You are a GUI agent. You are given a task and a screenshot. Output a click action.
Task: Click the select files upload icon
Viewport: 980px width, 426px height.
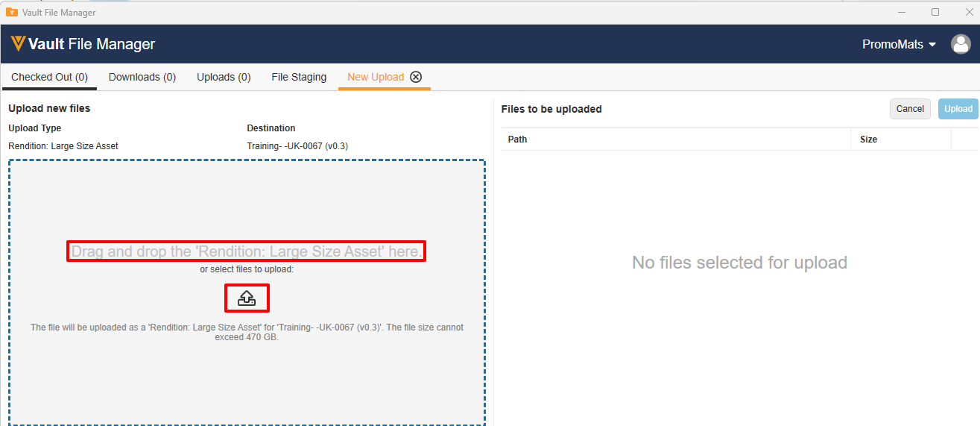[x=247, y=298]
